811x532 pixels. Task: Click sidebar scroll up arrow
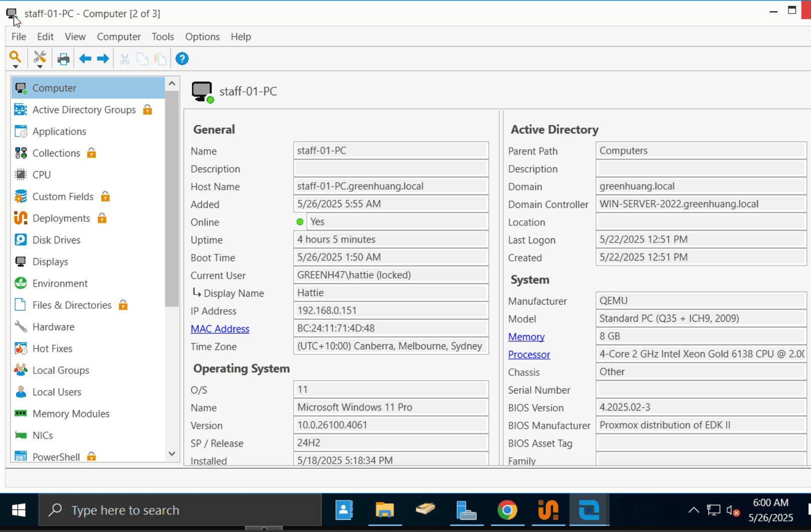click(x=172, y=83)
